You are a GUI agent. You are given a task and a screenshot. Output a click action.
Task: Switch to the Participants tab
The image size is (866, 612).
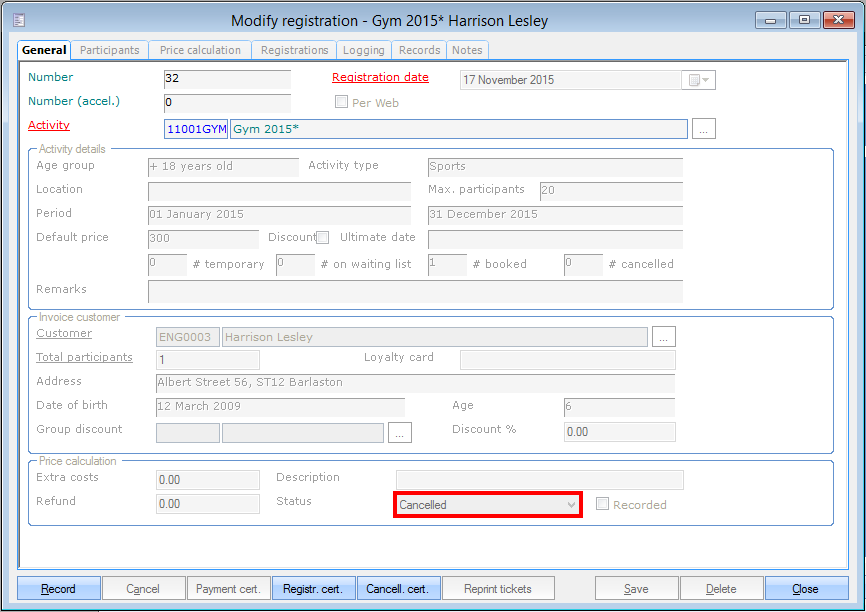[x=110, y=50]
